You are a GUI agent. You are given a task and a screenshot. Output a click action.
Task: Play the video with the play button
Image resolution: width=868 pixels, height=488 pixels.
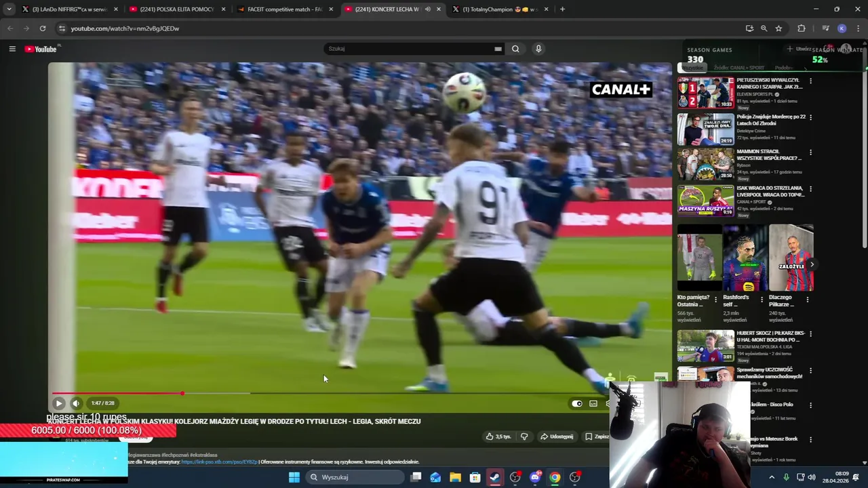tap(58, 403)
